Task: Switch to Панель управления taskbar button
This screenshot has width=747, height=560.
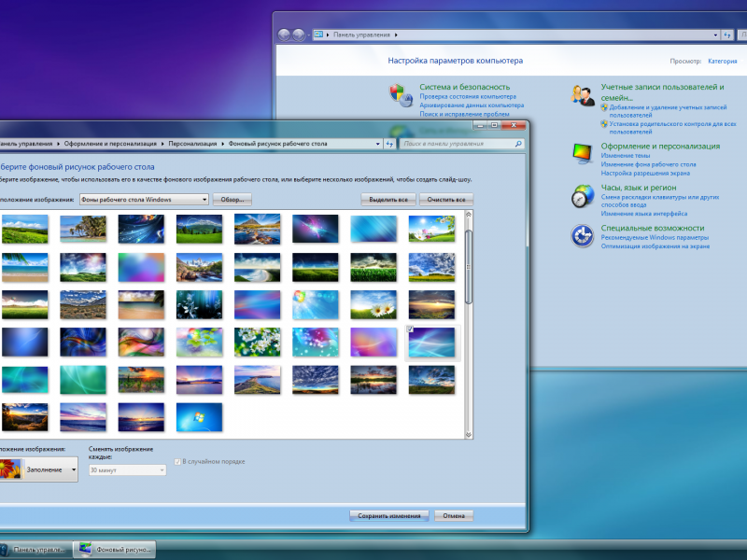Action: [35, 549]
